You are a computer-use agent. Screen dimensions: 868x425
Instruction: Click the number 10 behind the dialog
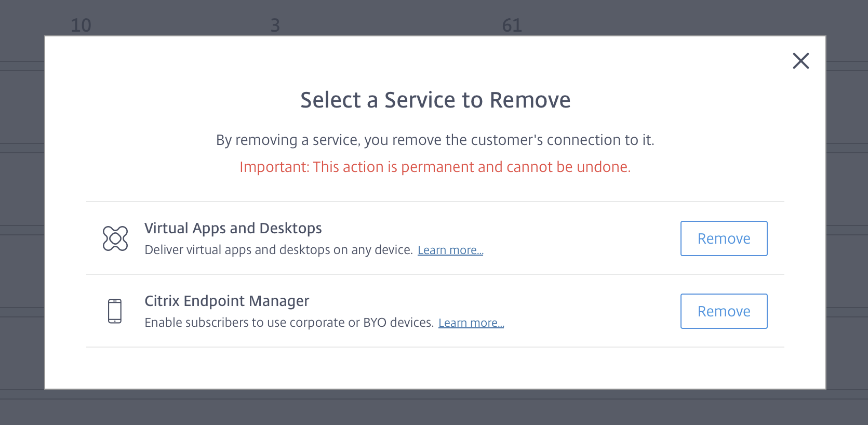pos(81,25)
